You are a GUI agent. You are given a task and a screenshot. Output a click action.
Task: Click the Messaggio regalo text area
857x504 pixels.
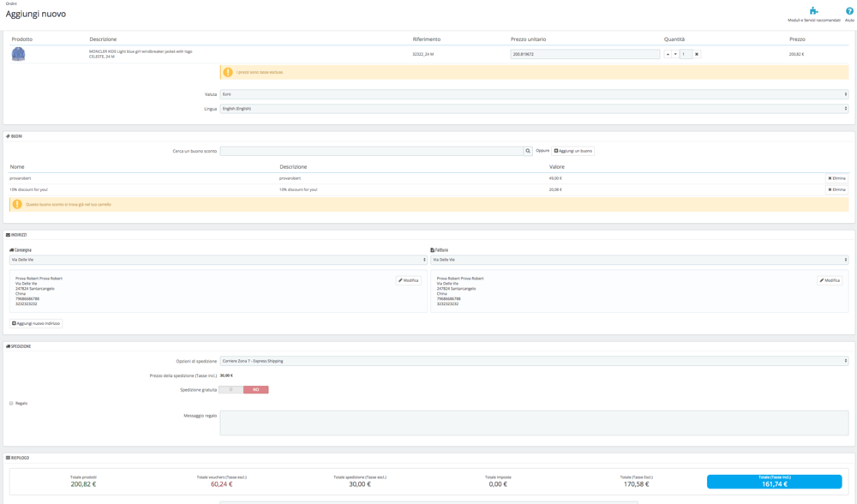(534, 423)
